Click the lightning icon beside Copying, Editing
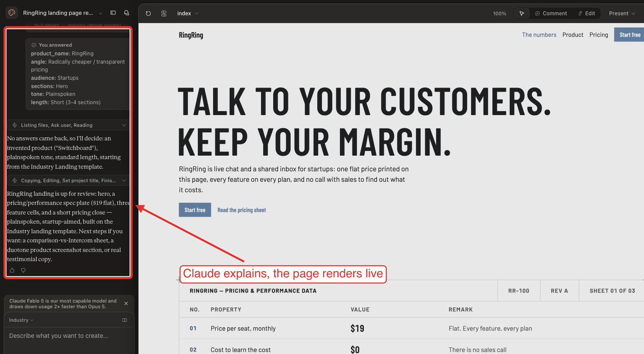The height and width of the screenshot is (354, 644). tap(15, 180)
